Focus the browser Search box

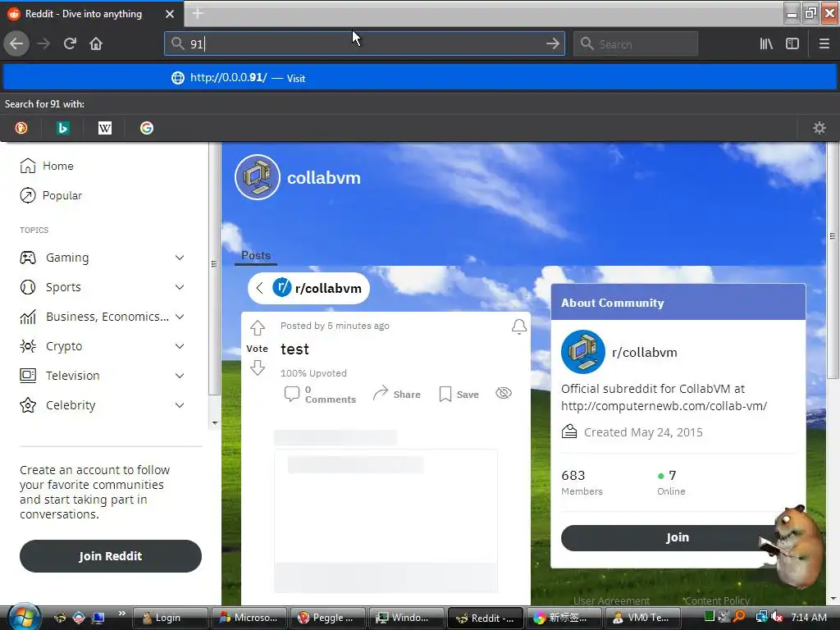(x=636, y=43)
